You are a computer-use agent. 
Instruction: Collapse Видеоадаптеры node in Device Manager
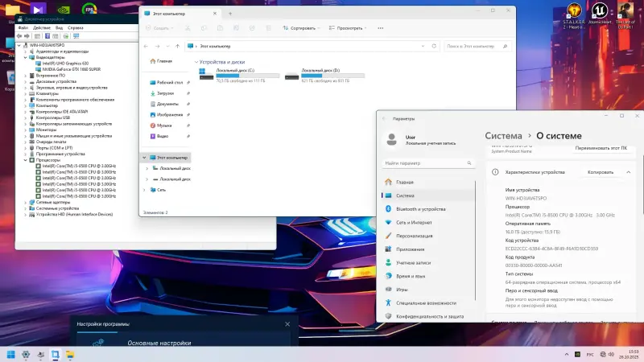[x=26, y=57]
